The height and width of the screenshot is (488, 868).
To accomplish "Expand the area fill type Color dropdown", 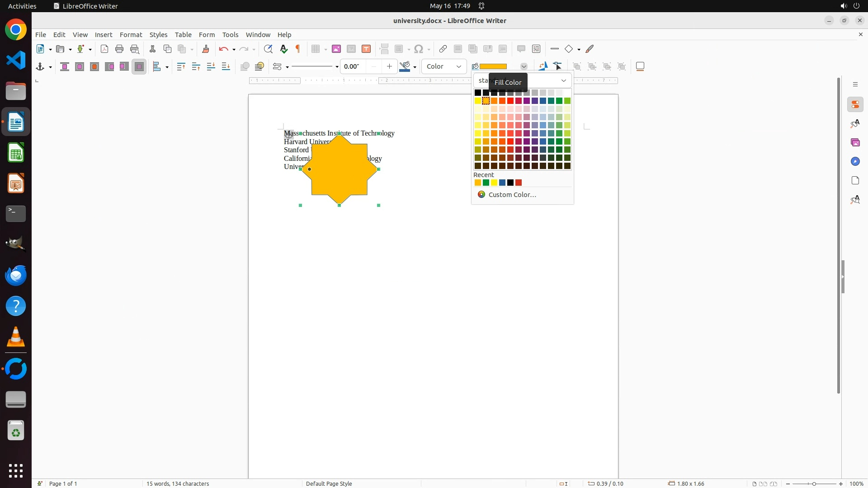I will click(x=459, y=66).
